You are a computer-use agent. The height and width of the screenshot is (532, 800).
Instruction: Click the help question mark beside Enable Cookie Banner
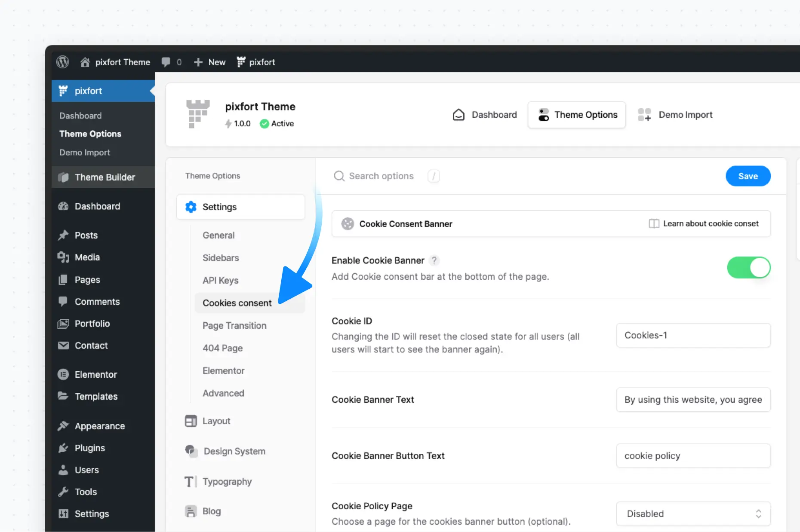(x=434, y=260)
